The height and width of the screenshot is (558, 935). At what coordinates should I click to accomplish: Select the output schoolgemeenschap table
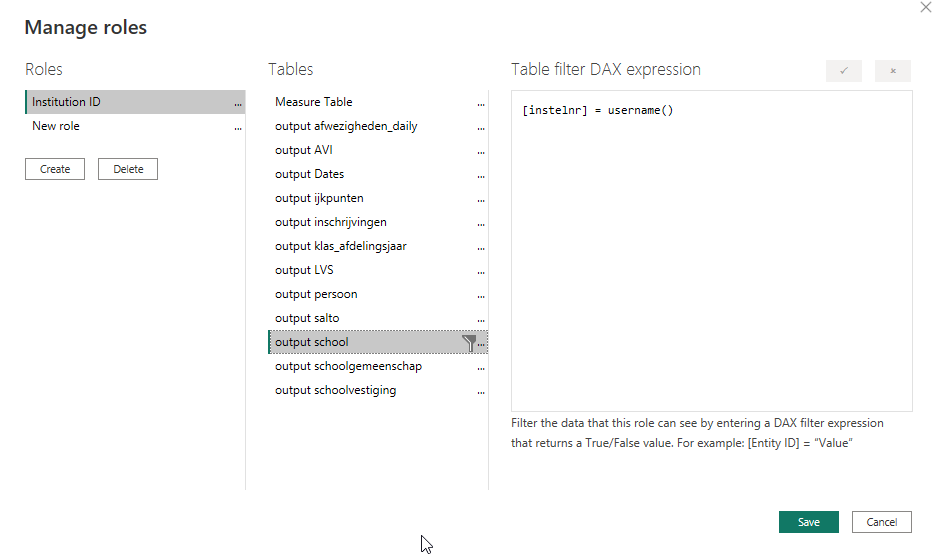[378, 366]
